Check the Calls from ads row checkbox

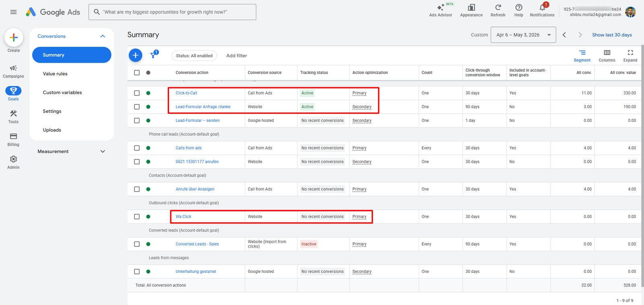(x=137, y=148)
